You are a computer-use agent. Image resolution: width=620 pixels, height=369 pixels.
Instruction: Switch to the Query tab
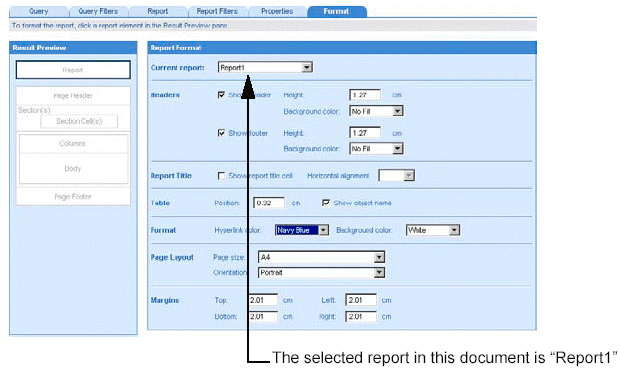tap(39, 11)
